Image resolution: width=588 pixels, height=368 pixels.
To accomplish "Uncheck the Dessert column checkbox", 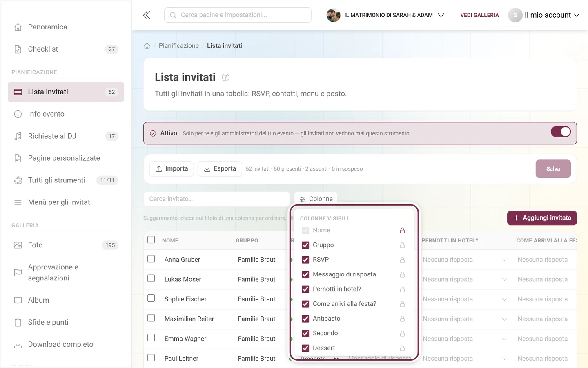I will 305,348.
